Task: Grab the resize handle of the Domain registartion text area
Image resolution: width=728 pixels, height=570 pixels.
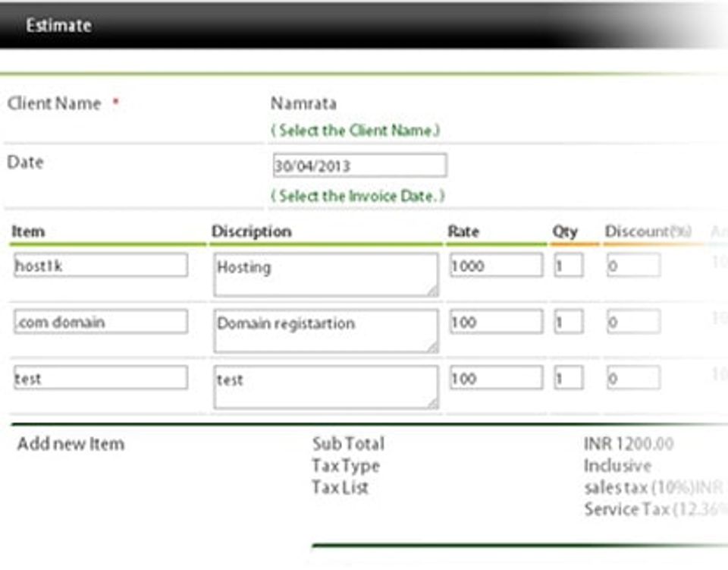Action: click(x=433, y=348)
